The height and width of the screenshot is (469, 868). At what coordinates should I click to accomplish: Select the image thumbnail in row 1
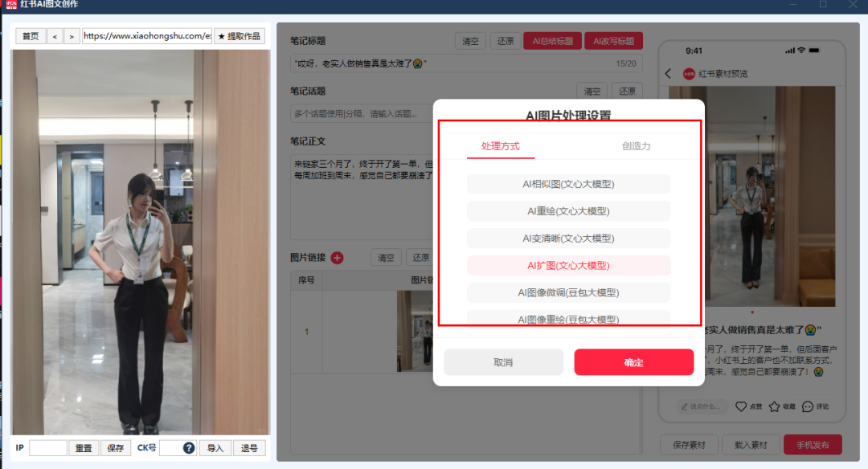point(416,332)
